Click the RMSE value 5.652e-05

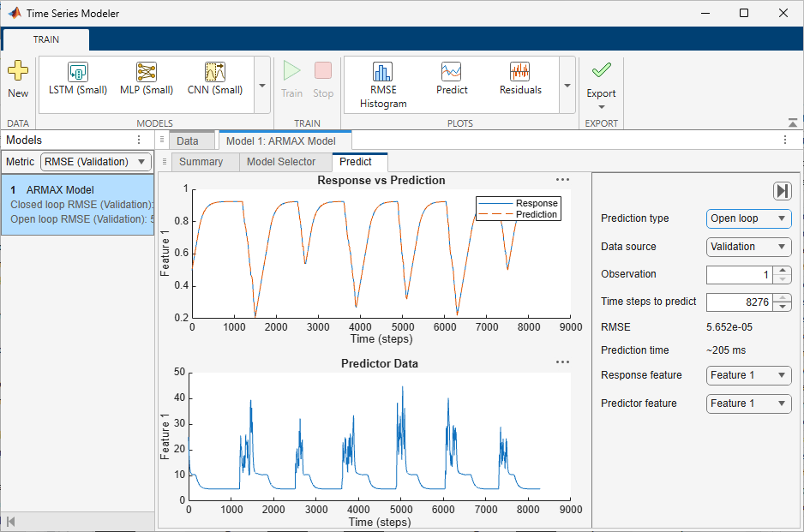729,327
